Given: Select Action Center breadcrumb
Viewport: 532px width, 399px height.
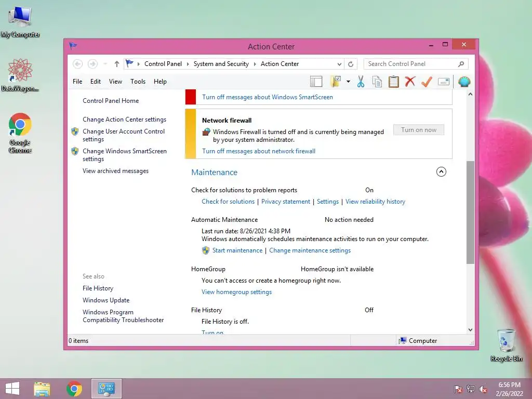Looking at the screenshot, I should tap(280, 64).
